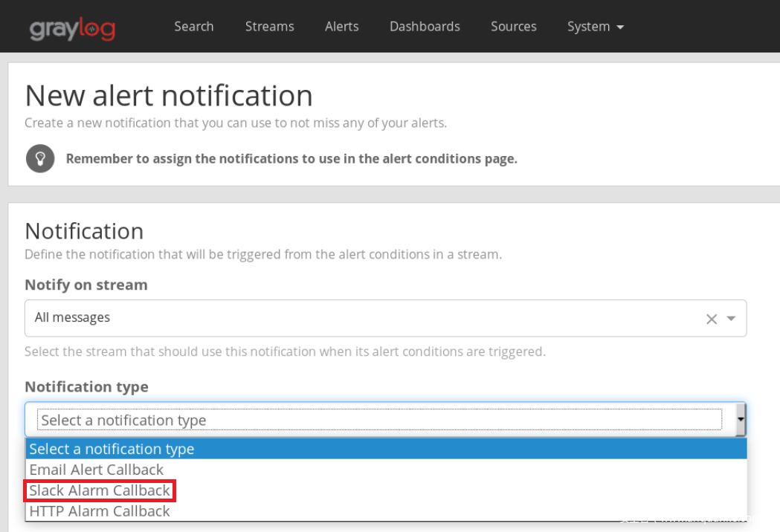Click the All messages stream field
780x532 pixels.
point(385,318)
